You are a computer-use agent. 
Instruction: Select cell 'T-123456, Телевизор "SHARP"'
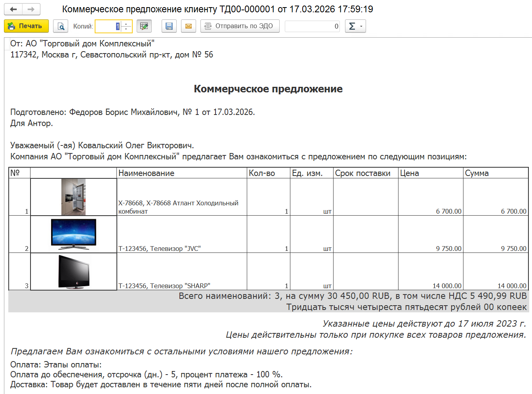pos(182,272)
